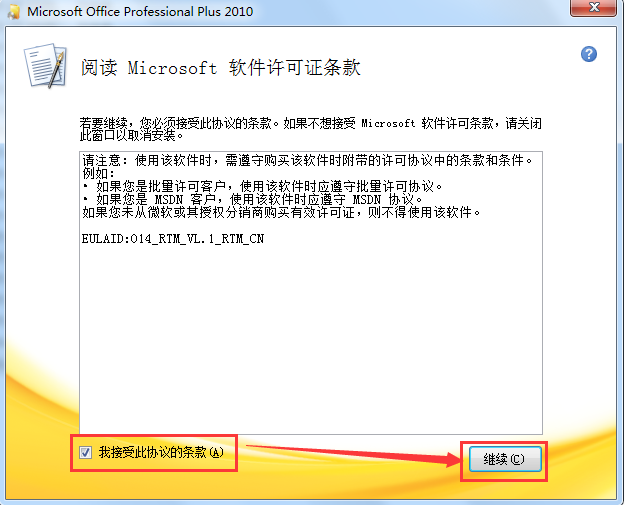Click the Office setup icon in title bar
This screenshot has height=505, width=625.
coord(14,12)
